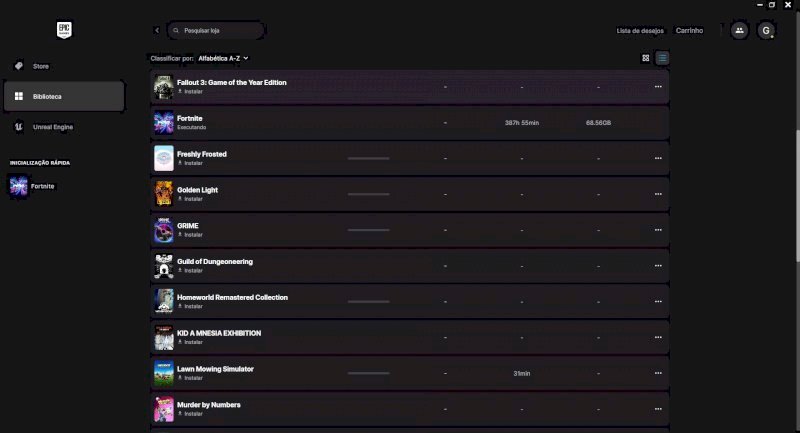Image resolution: width=800 pixels, height=433 pixels.
Task: Switch library to grid view
Action: [646, 58]
